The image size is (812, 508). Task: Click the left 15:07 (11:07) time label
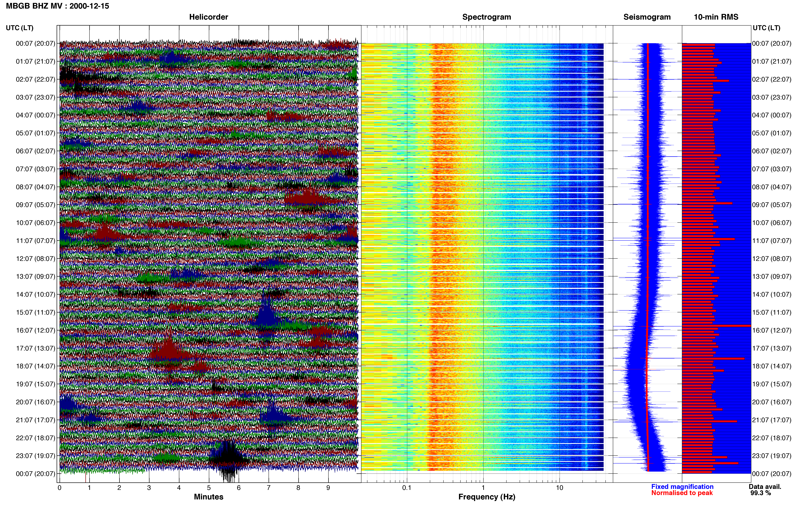36,313
